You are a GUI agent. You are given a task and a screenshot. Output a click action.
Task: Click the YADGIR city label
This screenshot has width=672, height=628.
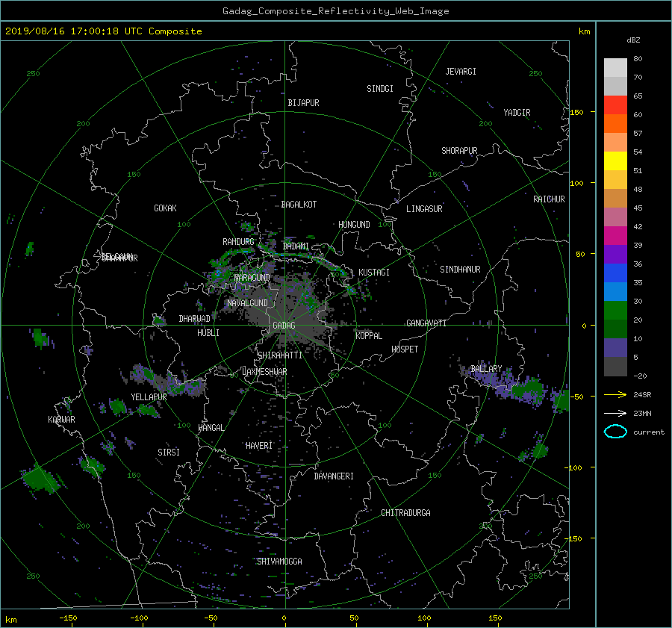pyautogui.click(x=517, y=113)
